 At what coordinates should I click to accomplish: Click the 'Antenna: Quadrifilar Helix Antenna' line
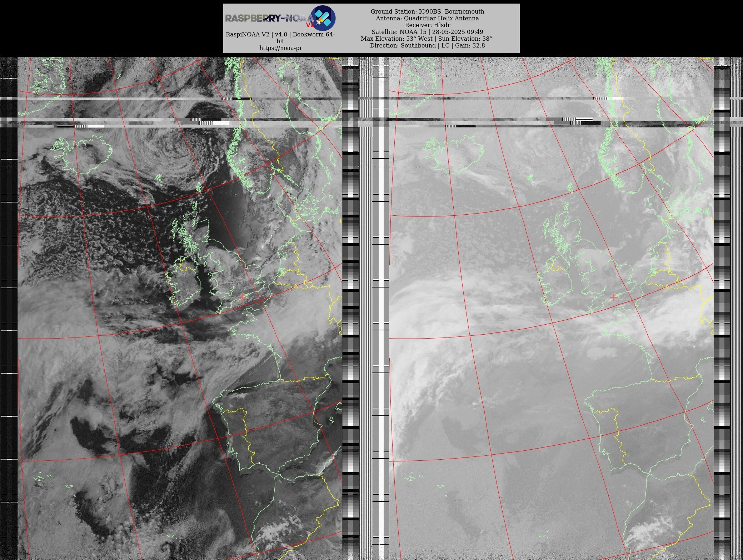(427, 18)
